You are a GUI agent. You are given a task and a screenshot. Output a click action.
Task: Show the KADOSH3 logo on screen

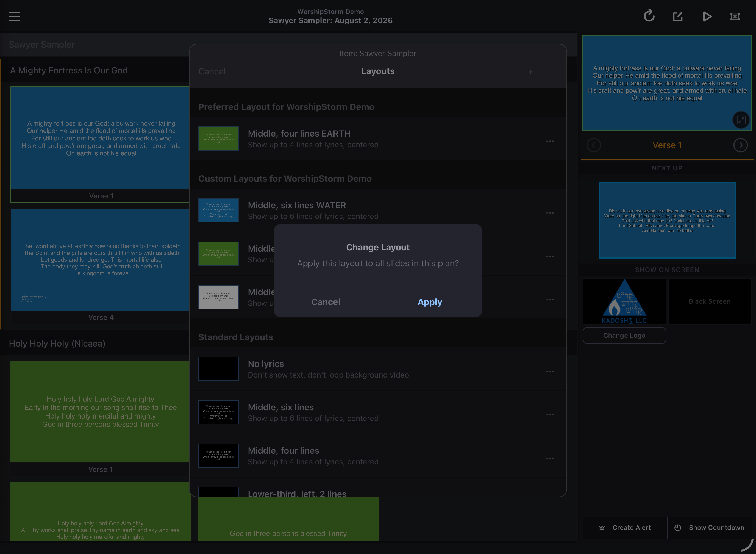(x=624, y=301)
